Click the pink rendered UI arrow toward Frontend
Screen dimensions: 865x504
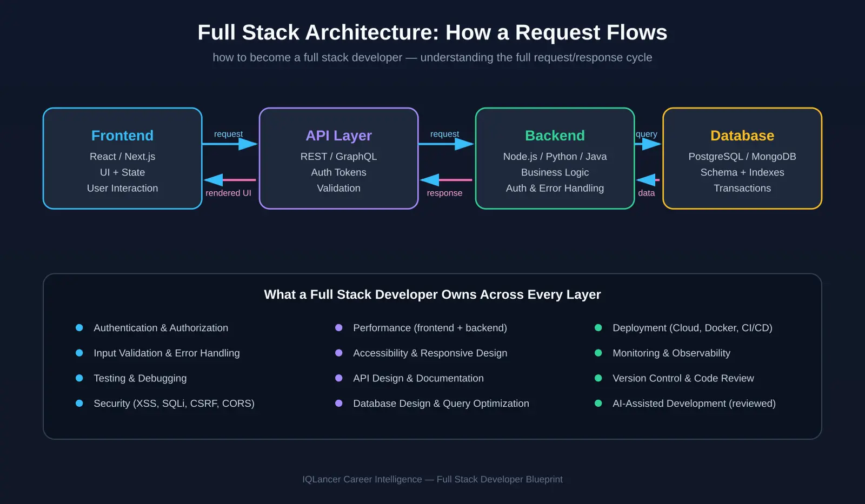click(229, 180)
